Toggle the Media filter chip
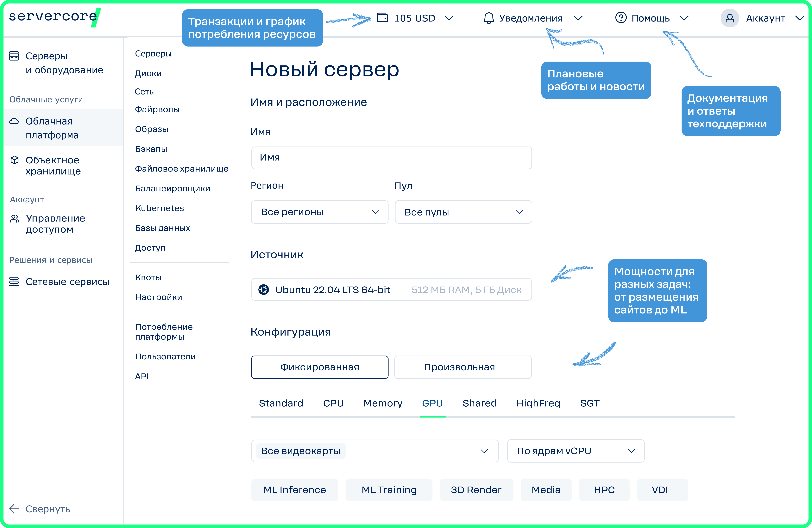812x528 pixels. (x=546, y=490)
